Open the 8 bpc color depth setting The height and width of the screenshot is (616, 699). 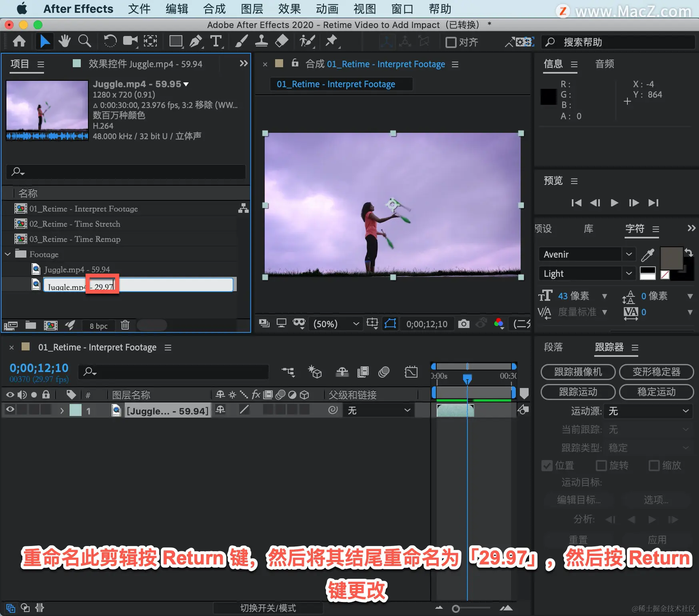[98, 326]
